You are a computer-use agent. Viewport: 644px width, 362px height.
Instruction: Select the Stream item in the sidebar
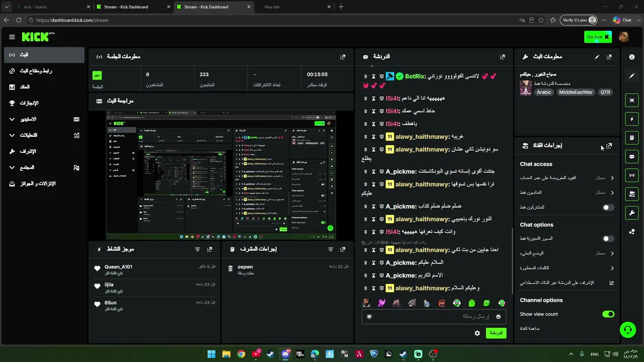[x=44, y=55]
